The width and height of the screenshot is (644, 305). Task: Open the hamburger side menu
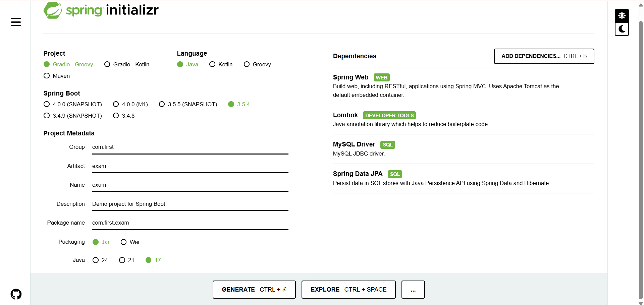click(16, 22)
